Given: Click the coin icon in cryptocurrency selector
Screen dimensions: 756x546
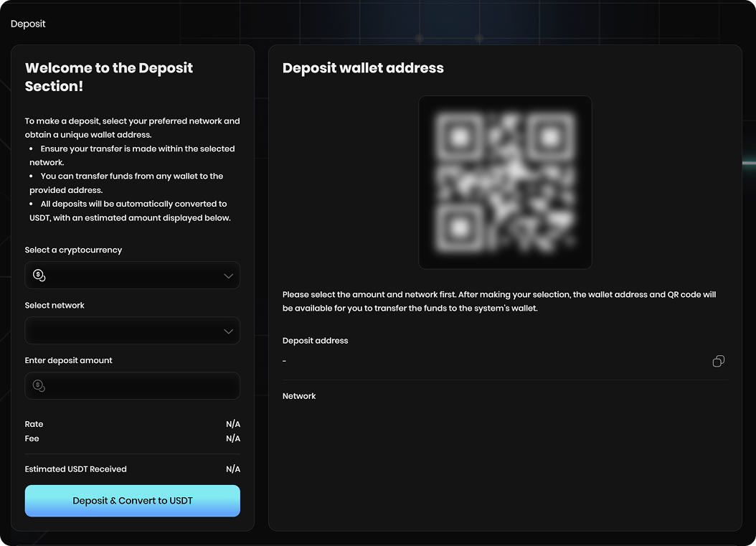Looking at the screenshot, I should tap(39, 276).
